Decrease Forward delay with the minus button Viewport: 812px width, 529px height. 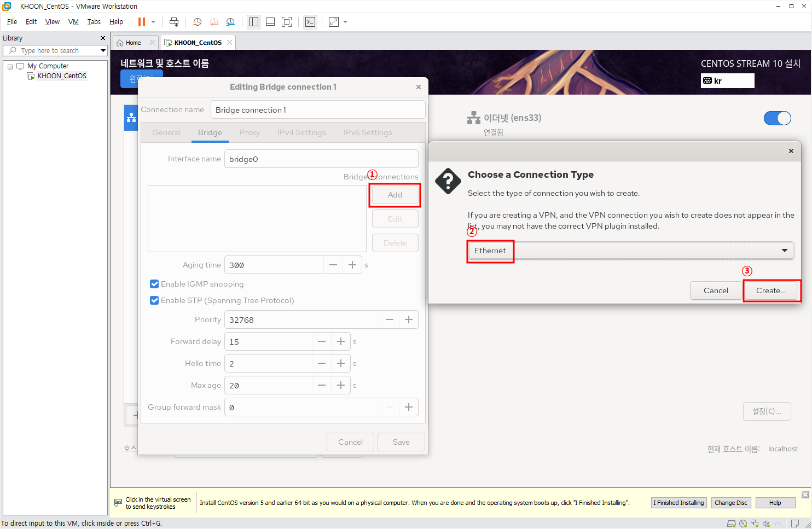pos(322,341)
